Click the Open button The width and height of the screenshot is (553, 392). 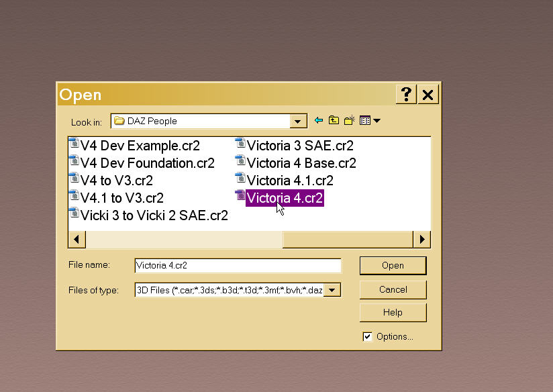[x=393, y=265]
